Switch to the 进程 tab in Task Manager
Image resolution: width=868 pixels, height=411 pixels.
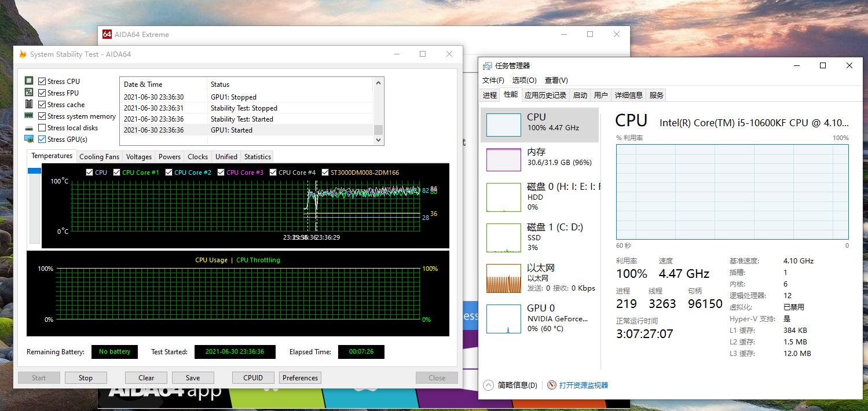click(x=489, y=95)
